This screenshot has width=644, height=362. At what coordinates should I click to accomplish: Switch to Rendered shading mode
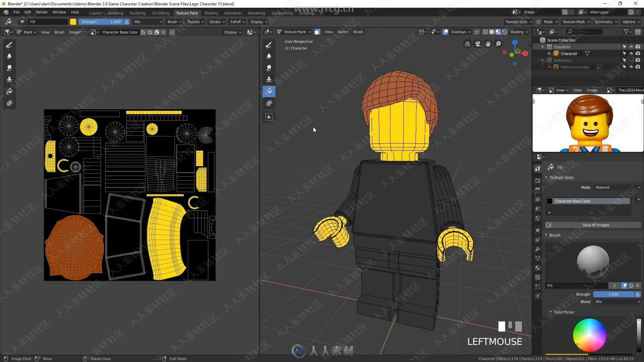point(504,32)
